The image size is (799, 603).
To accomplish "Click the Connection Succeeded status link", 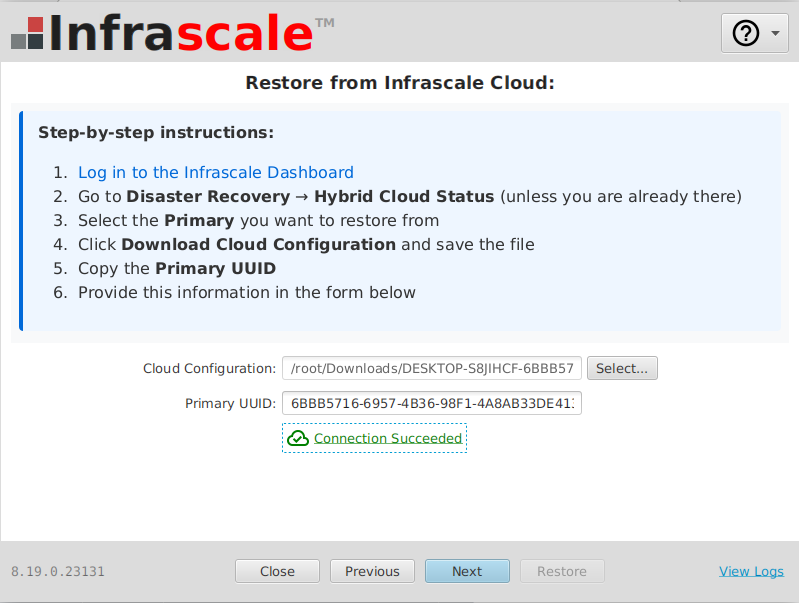I will point(388,438).
